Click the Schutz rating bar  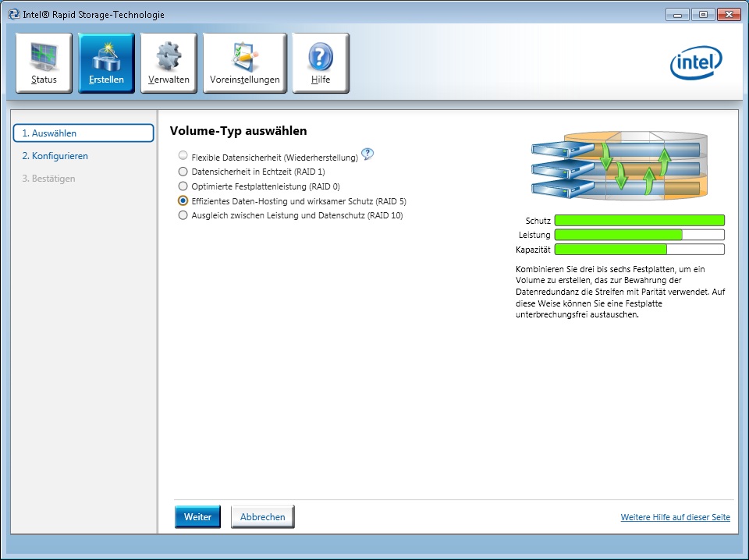pos(640,220)
